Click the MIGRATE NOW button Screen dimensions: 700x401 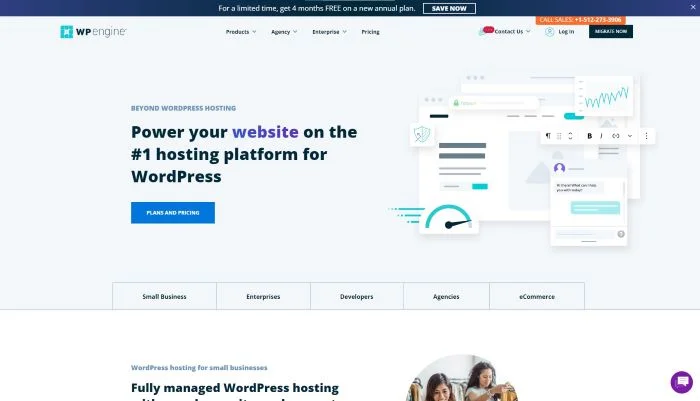pyautogui.click(x=611, y=31)
